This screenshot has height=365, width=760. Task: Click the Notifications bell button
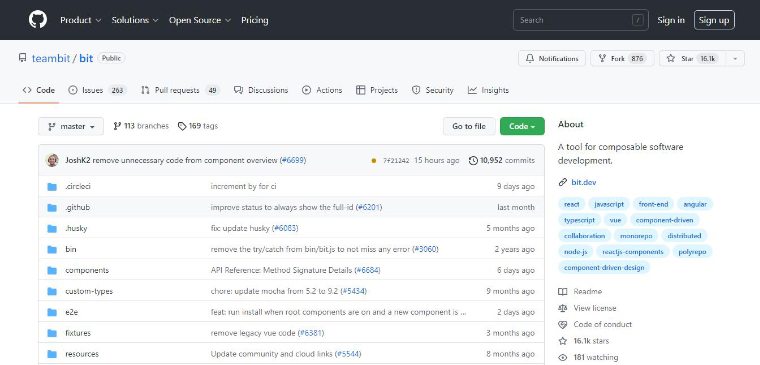click(552, 59)
